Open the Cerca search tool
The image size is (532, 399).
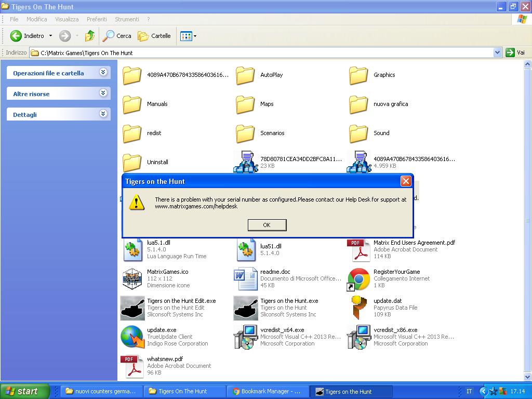(117, 36)
